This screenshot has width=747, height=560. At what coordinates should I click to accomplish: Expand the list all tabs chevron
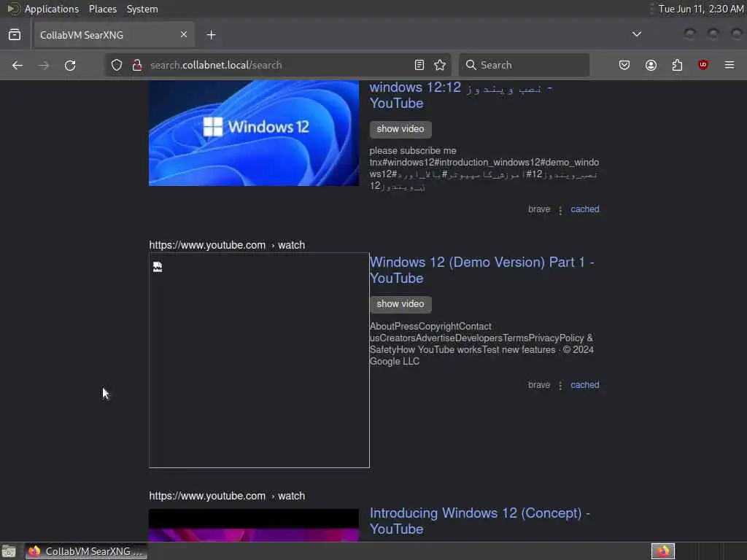(x=636, y=34)
